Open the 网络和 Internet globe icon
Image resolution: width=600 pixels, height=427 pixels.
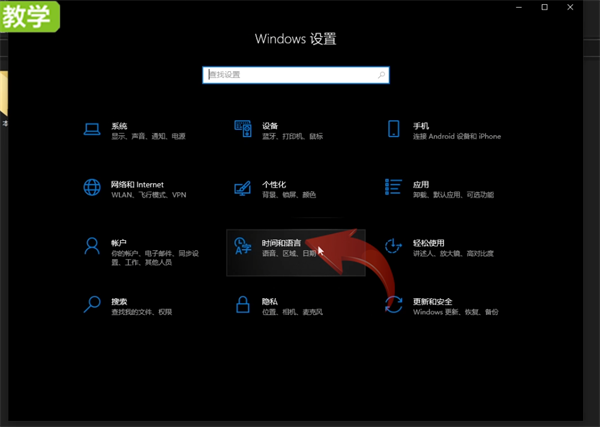click(x=92, y=187)
